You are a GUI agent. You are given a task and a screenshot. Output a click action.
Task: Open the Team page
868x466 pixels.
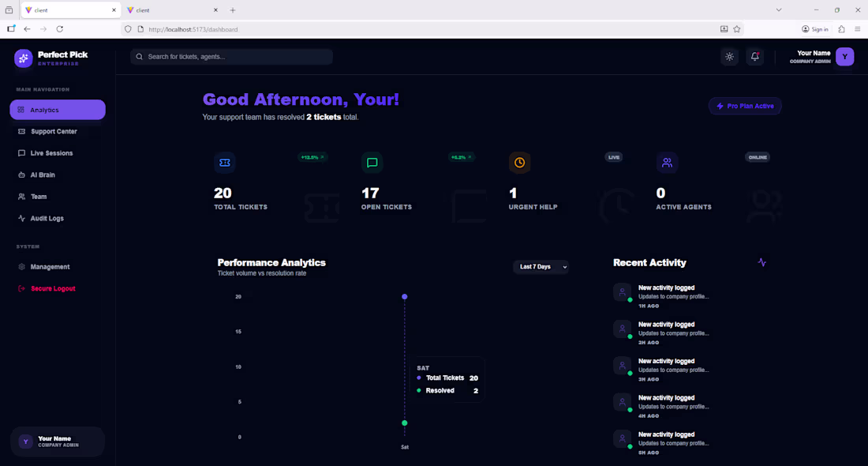point(58,196)
